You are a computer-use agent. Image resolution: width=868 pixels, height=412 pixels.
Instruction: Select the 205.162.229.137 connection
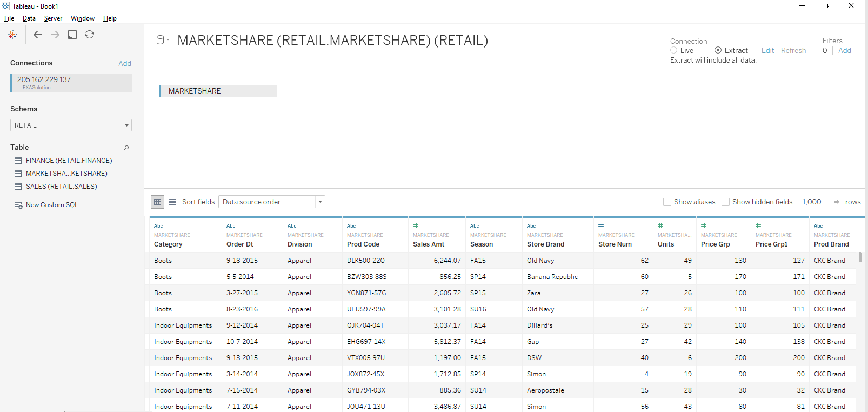click(71, 83)
